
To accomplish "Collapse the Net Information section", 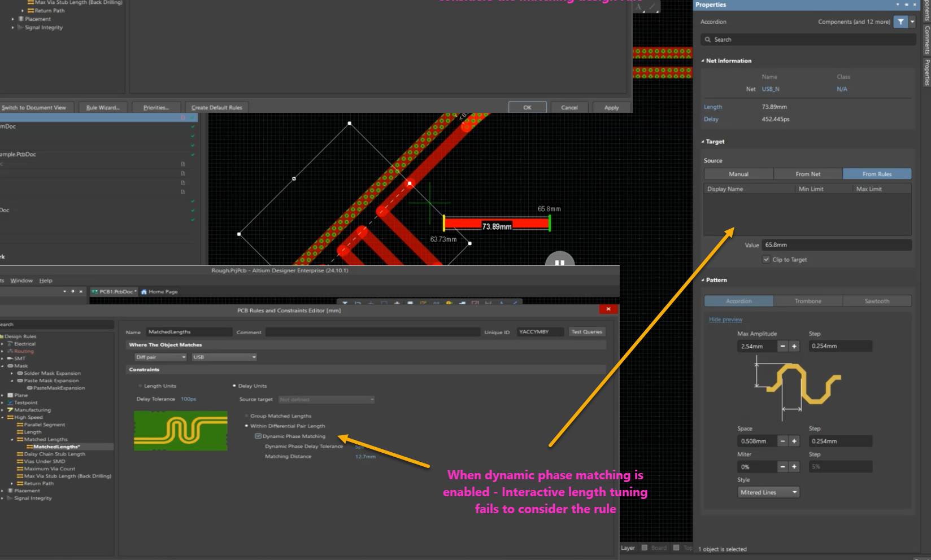I will tap(703, 61).
